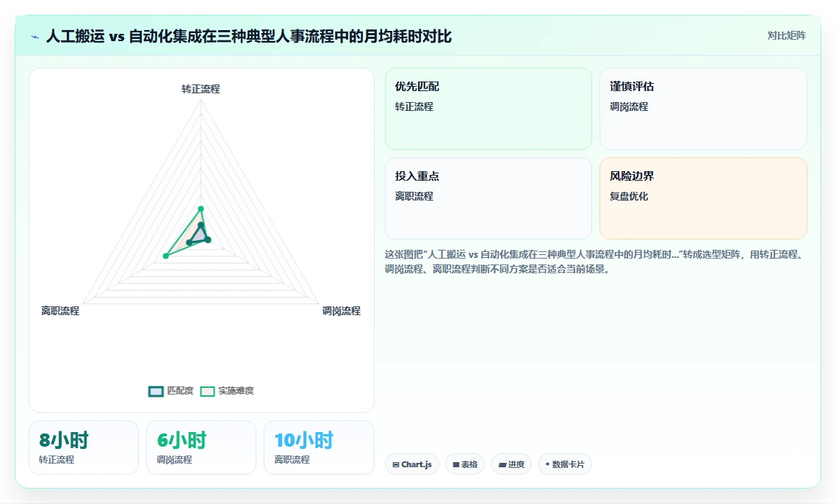Click the 匹配度 legend label
The width and height of the screenshot is (836, 504).
(180, 391)
